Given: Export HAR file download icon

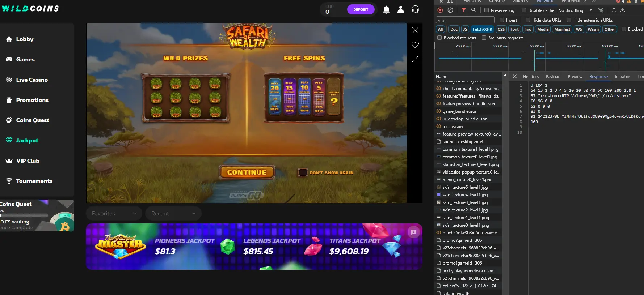Looking at the screenshot, I should click(623, 10).
